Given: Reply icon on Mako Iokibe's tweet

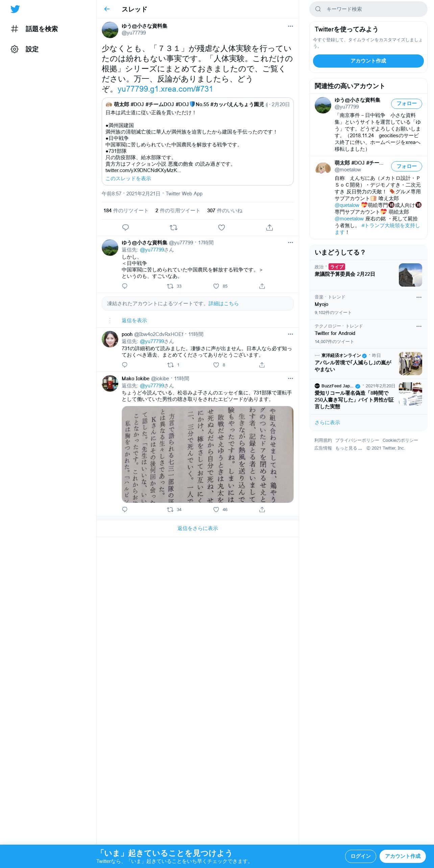Looking at the screenshot, I should coord(125,509).
